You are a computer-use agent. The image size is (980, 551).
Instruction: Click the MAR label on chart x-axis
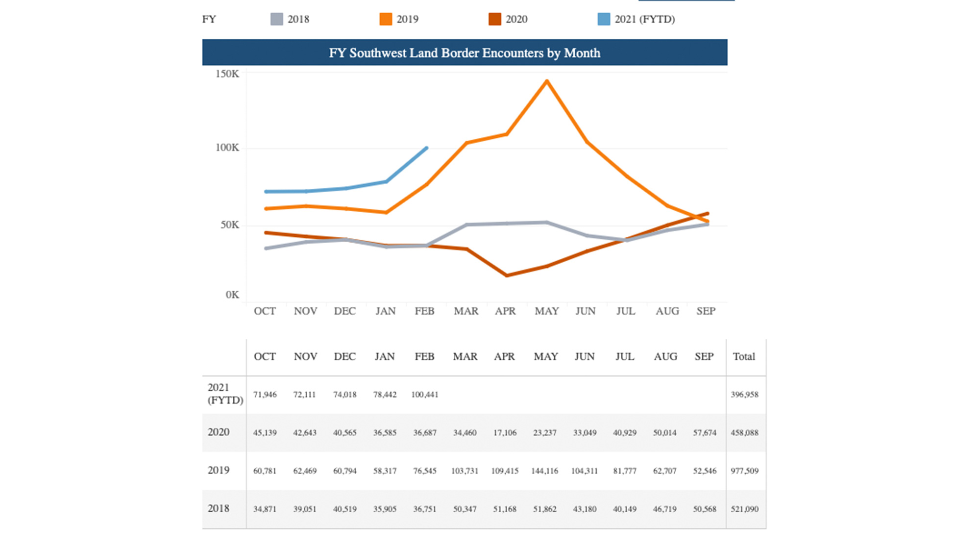point(465,311)
